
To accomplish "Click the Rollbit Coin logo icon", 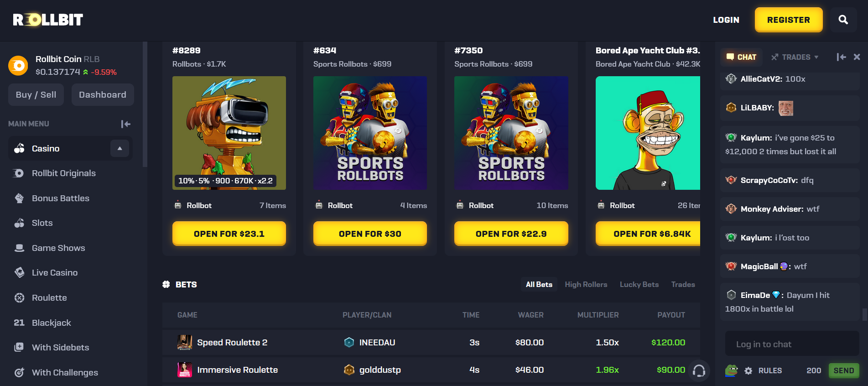I will [x=18, y=66].
